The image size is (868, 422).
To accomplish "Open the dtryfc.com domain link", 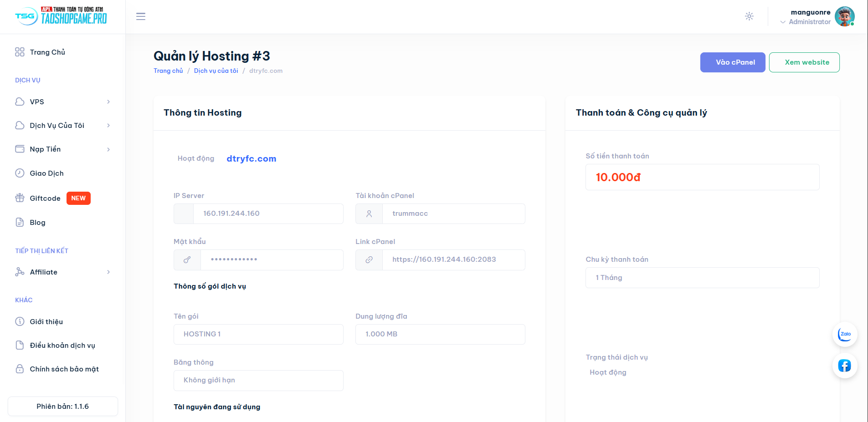I will (x=251, y=159).
